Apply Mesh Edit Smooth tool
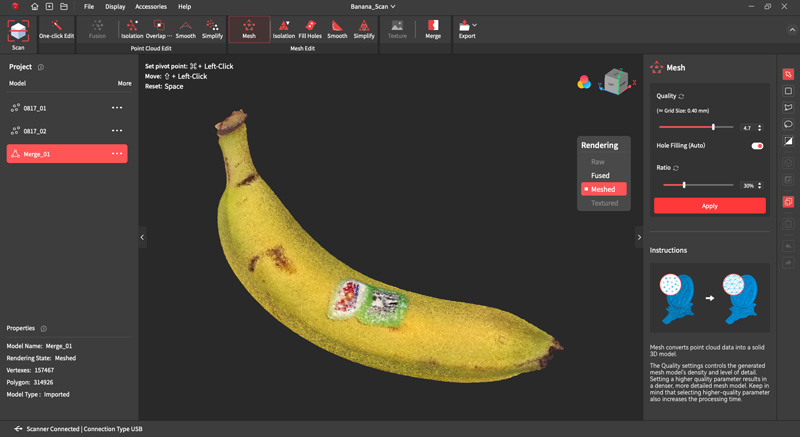 337,30
